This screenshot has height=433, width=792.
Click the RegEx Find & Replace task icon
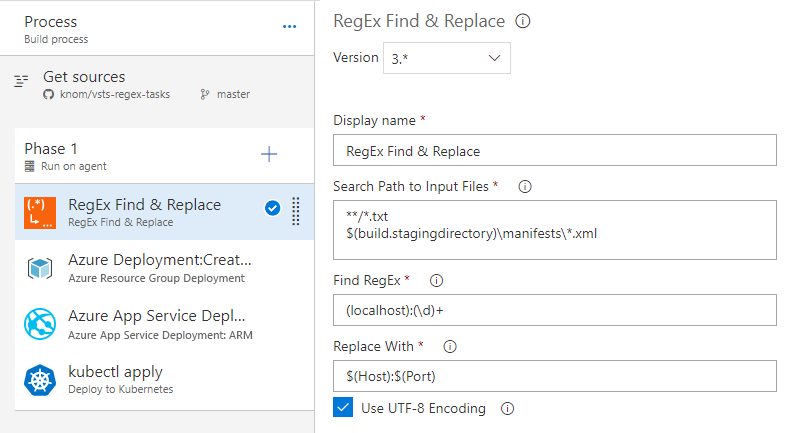[x=39, y=212]
